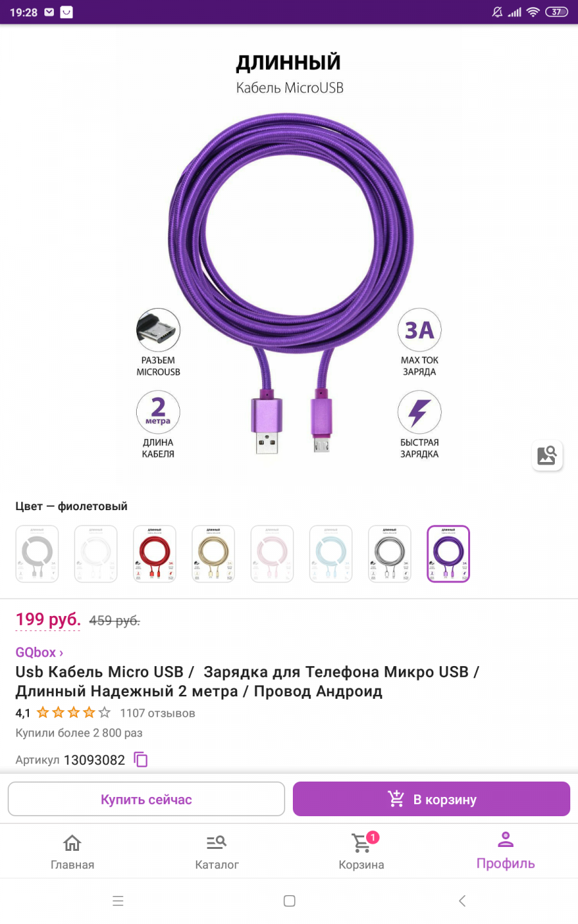The height and width of the screenshot is (924, 578).
Task: Open the Каталог tab
Action: pyautogui.click(x=217, y=851)
